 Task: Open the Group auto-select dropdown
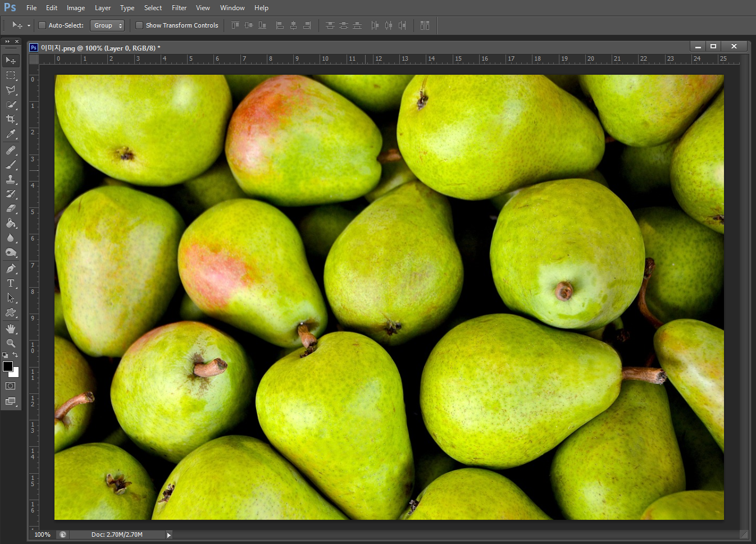[x=107, y=25]
